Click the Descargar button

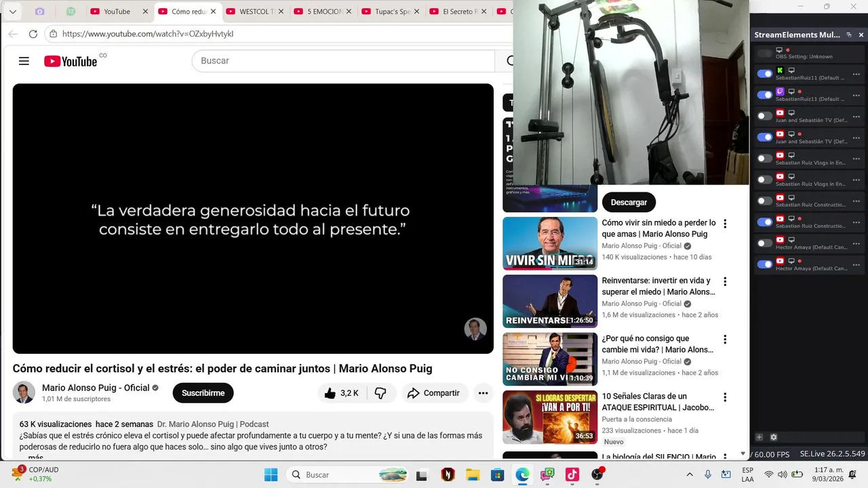pos(629,202)
